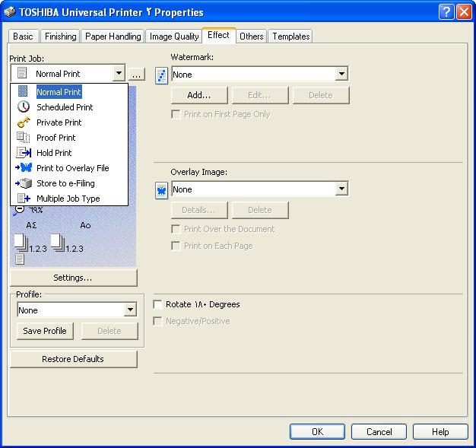Enable the Rotate Degrees checkbox
This screenshot has height=448, width=476.
tap(157, 304)
